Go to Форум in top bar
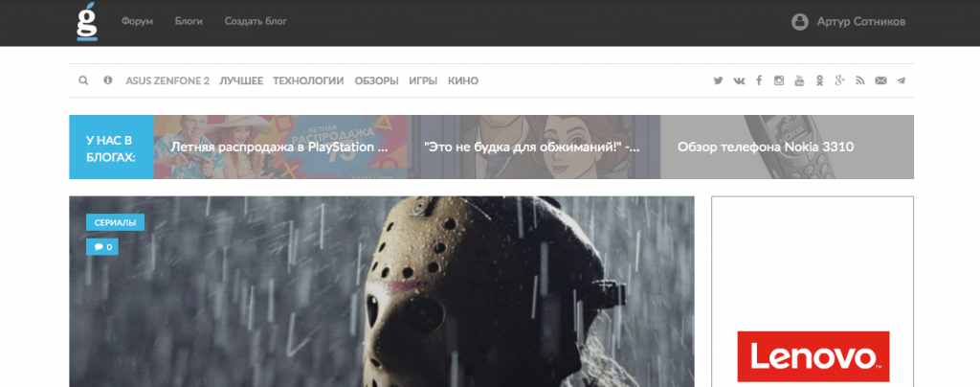980x387 pixels. [137, 21]
